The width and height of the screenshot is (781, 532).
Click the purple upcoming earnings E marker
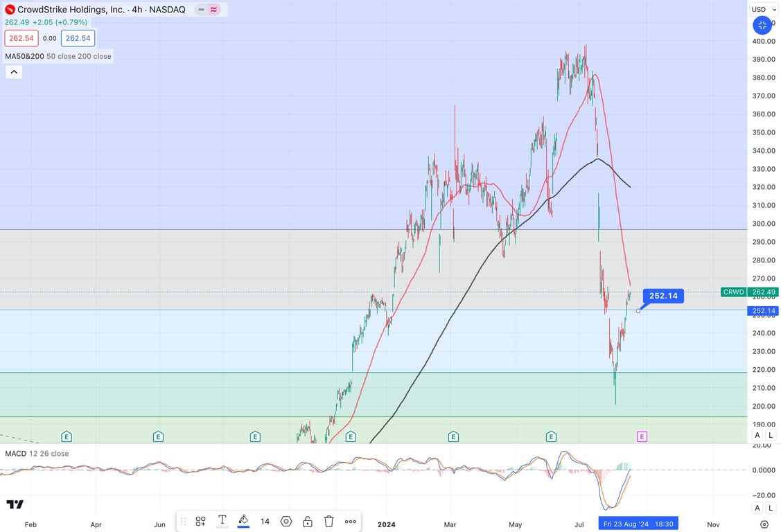tap(642, 436)
